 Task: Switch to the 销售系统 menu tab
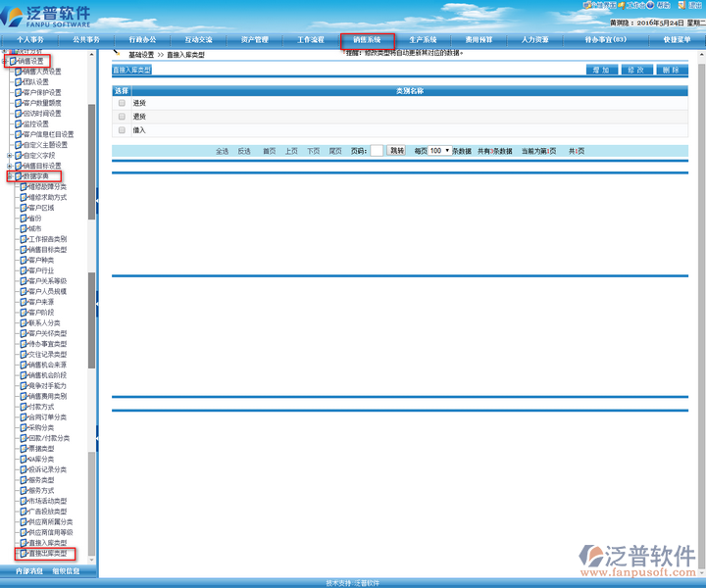367,40
